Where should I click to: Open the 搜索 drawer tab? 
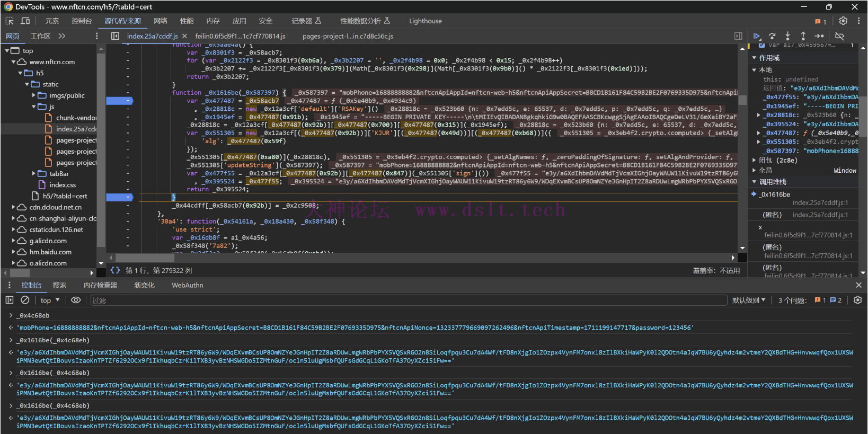click(59, 285)
